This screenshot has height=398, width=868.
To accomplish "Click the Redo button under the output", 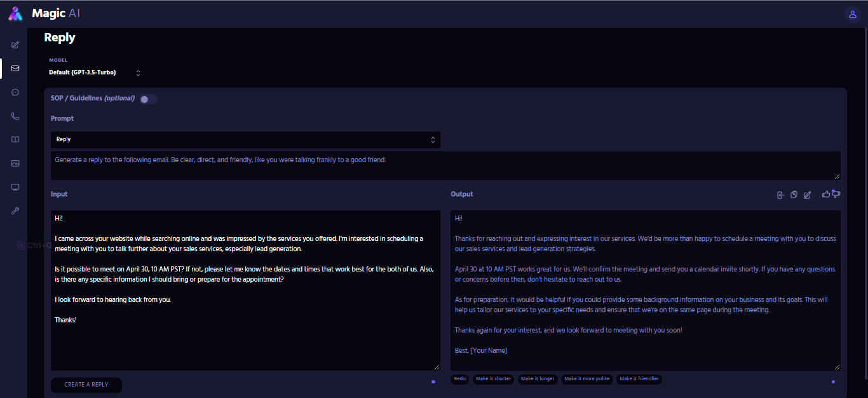I will (459, 379).
